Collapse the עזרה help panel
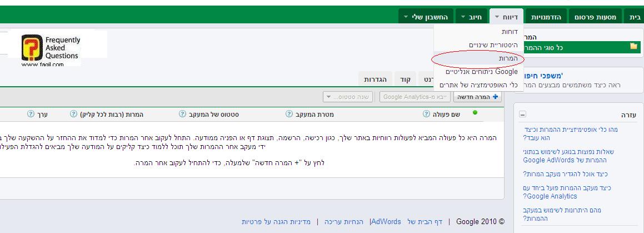644x233 pixels. (522, 115)
